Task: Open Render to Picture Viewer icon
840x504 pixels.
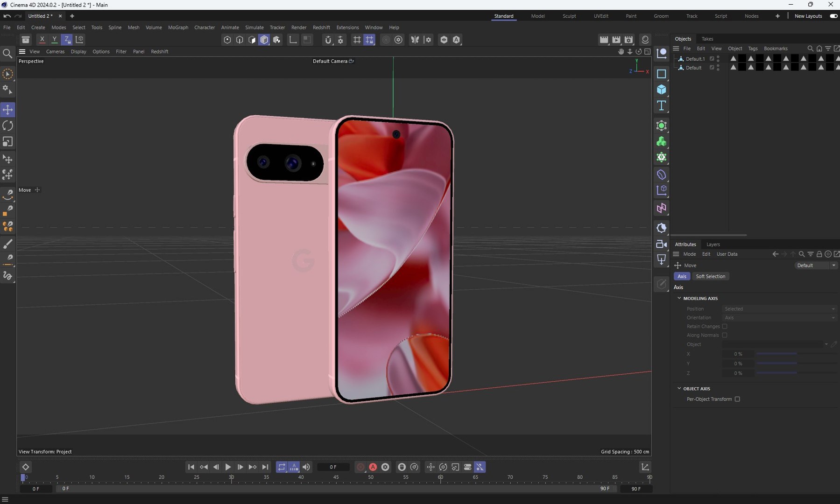Action: pyautogui.click(x=616, y=40)
